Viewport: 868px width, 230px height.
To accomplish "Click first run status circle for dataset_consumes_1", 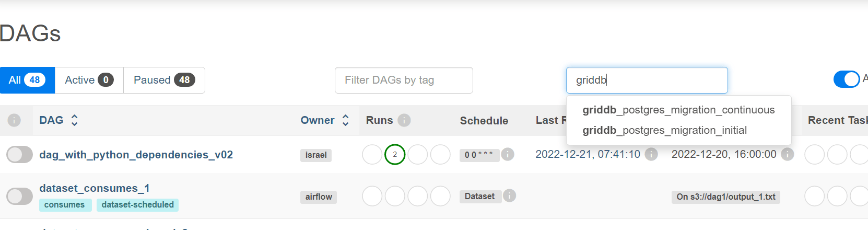I will (x=372, y=196).
